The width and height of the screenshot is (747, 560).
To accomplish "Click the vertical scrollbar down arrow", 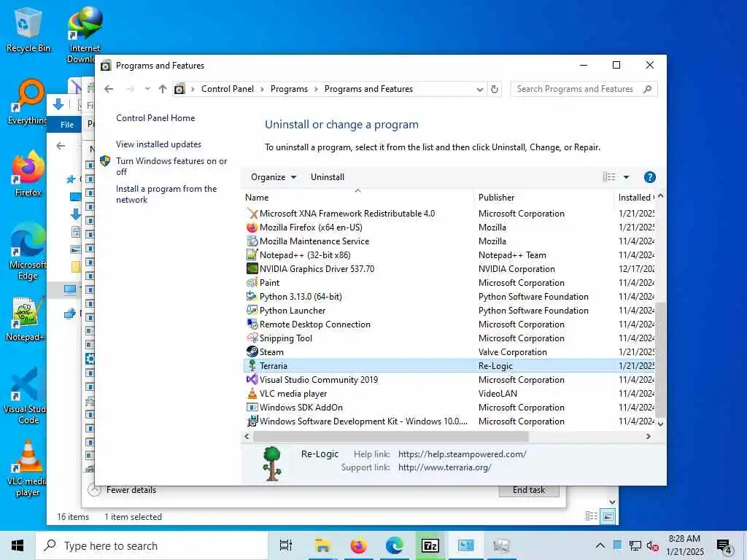I will coord(660,423).
